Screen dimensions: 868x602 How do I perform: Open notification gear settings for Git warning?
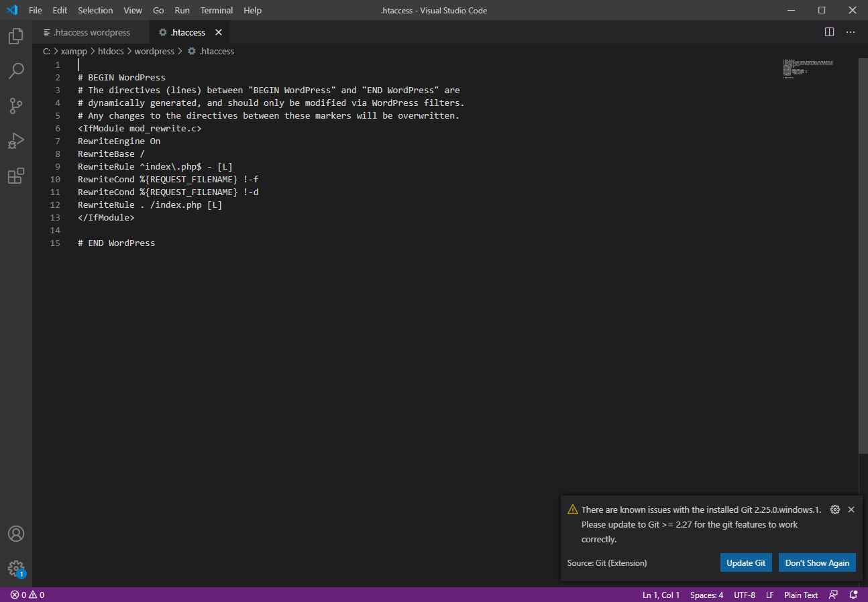click(835, 509)
